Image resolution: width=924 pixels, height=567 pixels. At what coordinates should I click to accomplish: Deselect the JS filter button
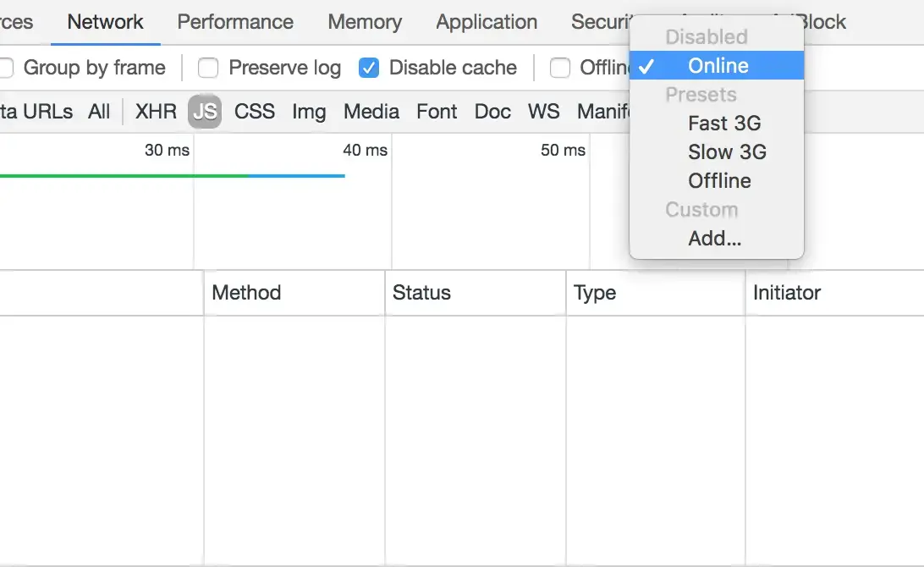click(205, 112)
